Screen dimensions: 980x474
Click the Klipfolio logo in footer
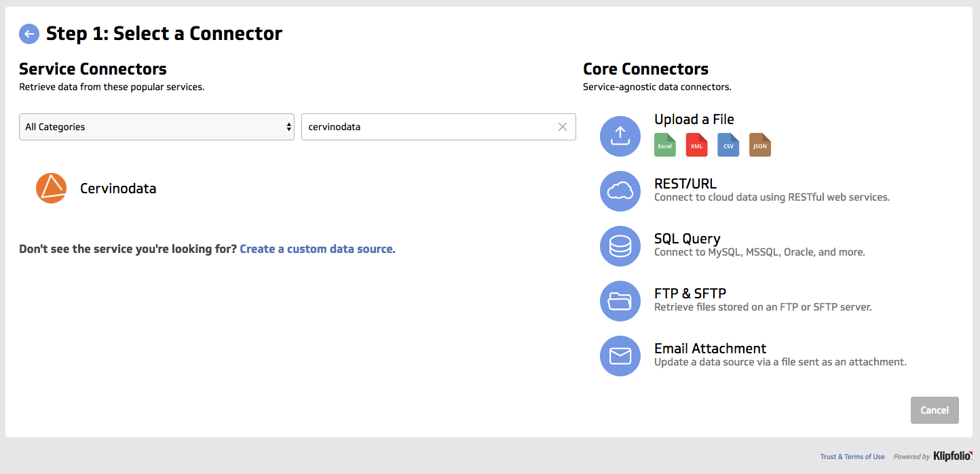953,456
